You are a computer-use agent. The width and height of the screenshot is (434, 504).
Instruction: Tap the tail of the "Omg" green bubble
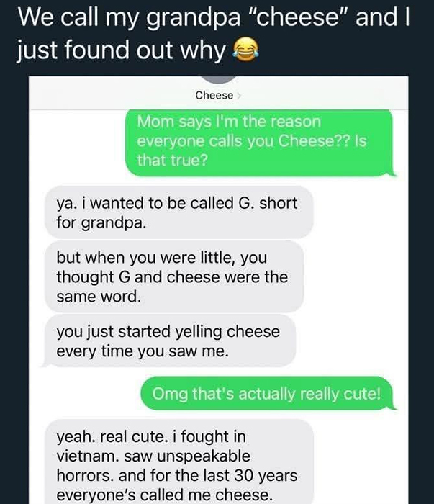392,407
